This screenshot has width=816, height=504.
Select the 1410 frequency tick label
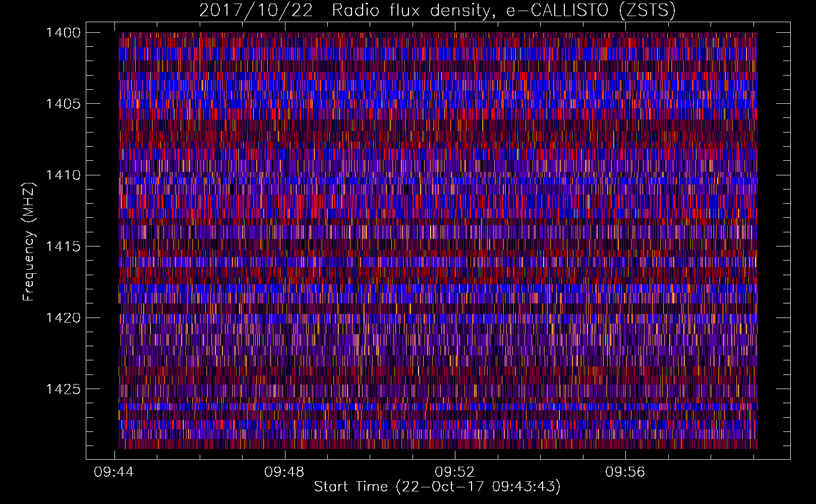[63, 175]
